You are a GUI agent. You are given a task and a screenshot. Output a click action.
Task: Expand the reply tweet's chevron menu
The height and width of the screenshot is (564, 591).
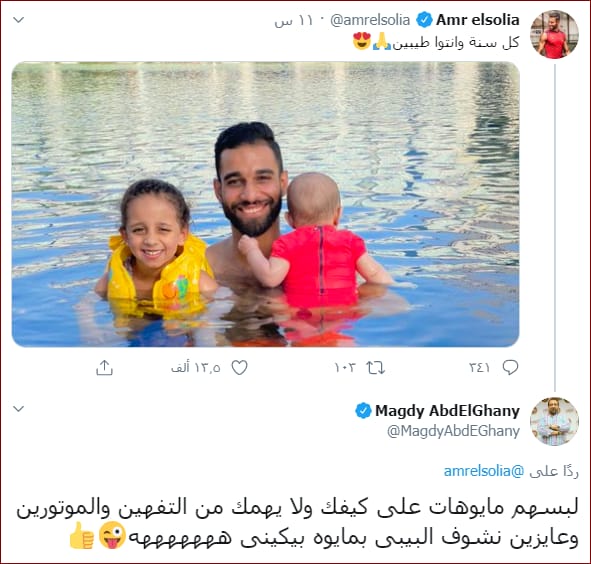tap(18, 408)
